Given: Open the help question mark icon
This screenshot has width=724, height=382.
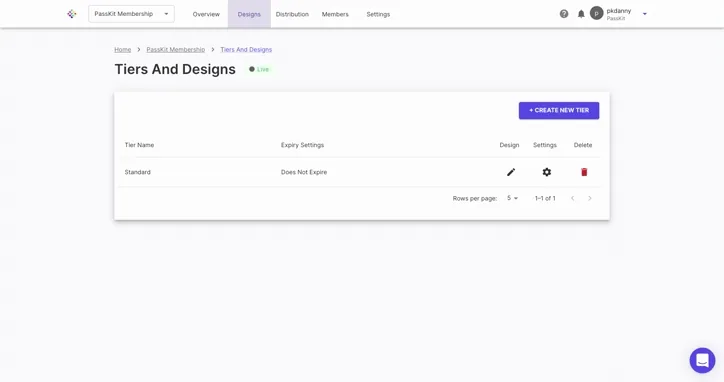Looking at the screenshot, I should click(x=564, y=14).
